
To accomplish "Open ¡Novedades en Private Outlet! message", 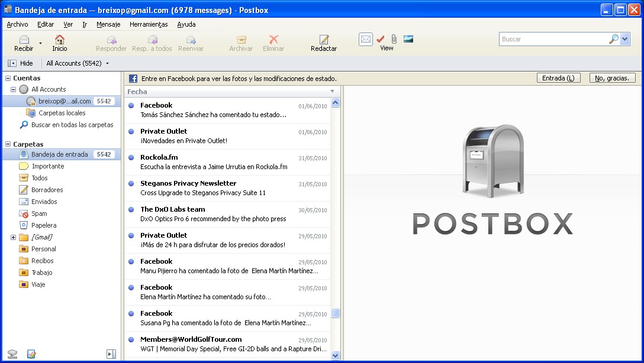I will point(227,136).
